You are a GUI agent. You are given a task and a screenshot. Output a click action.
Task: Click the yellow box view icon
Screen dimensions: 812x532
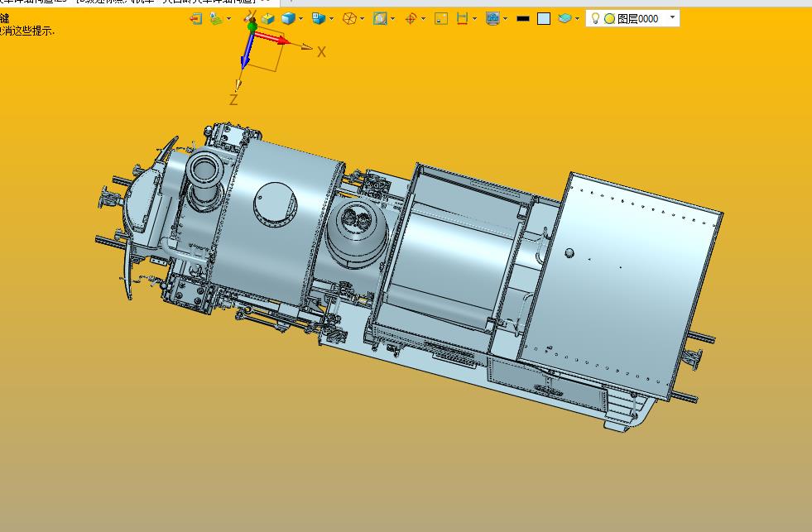(x=267, y=19)
